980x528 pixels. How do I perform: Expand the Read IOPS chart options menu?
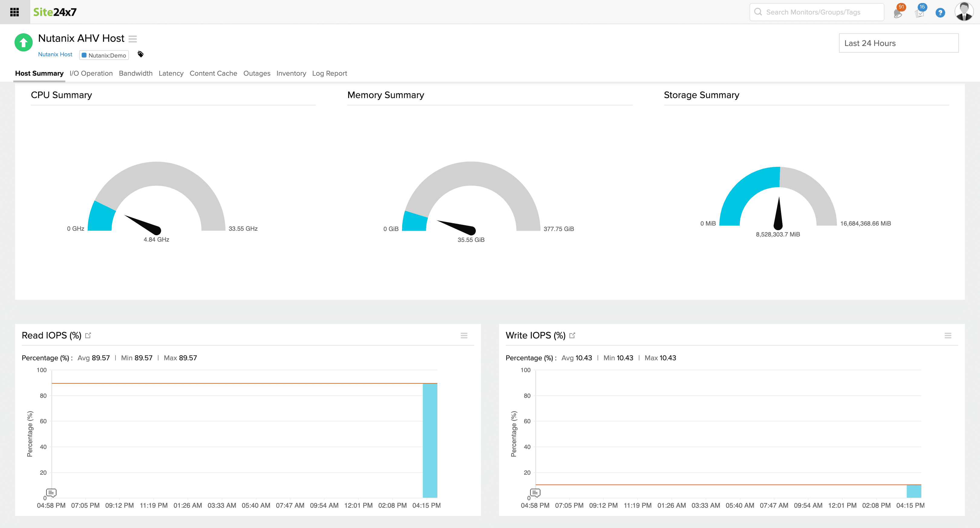coord(464,335)
